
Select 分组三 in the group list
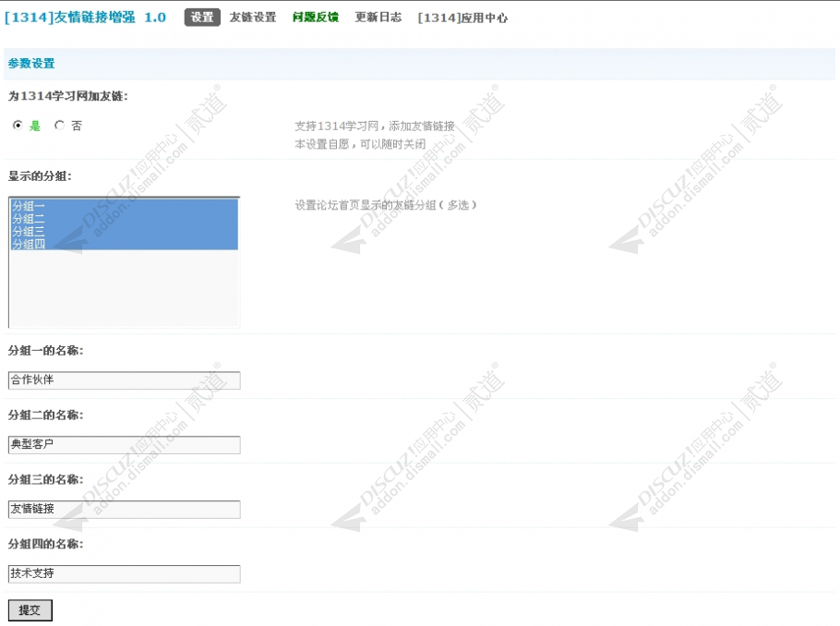124,232
